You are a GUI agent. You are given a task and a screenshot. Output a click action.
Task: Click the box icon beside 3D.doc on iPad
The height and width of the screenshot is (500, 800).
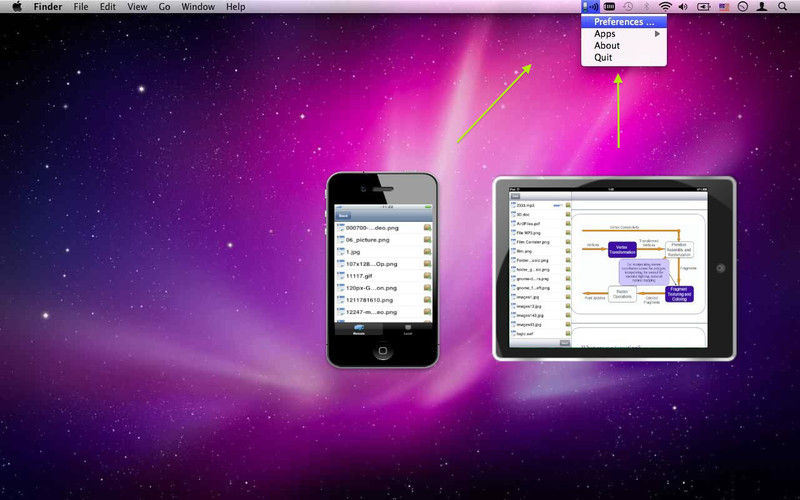click(x=568, y=214)
